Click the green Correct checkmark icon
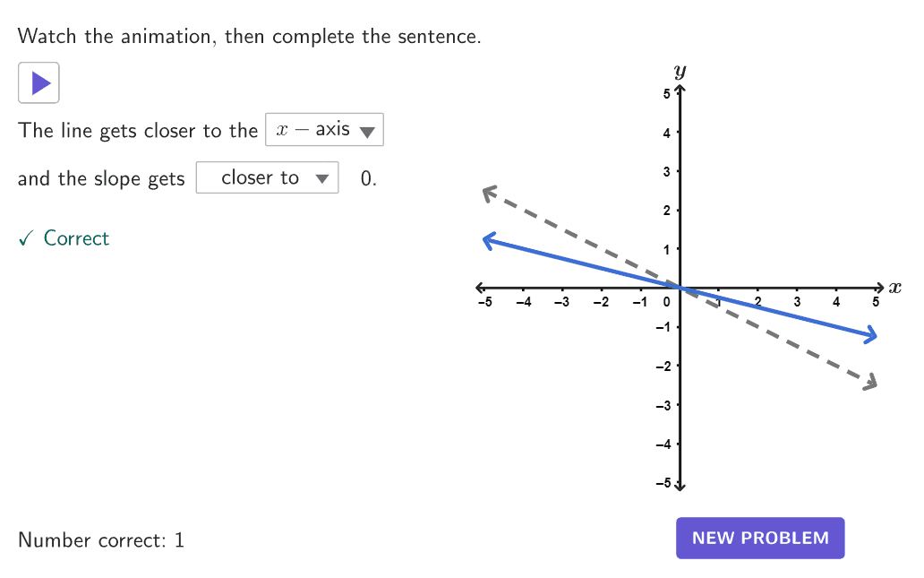The image size is (924, 578). point(25,238)
